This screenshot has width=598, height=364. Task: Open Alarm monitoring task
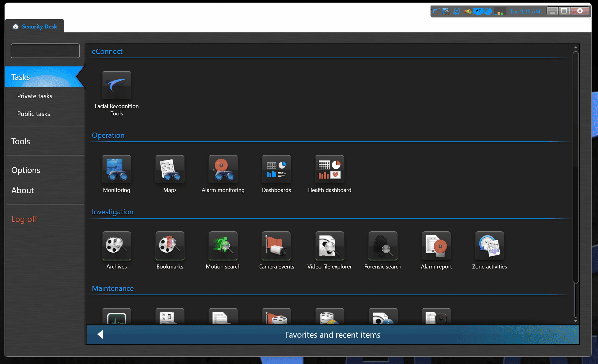[x=223, y=169]
